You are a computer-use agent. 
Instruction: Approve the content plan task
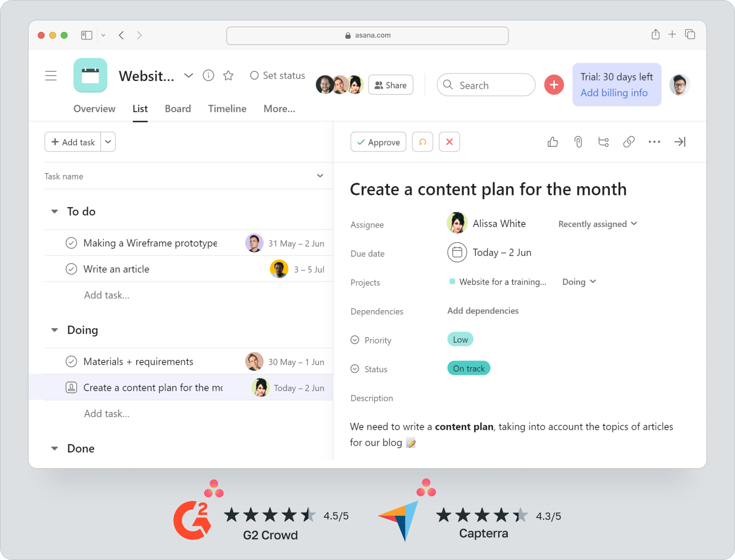(378, 142)
